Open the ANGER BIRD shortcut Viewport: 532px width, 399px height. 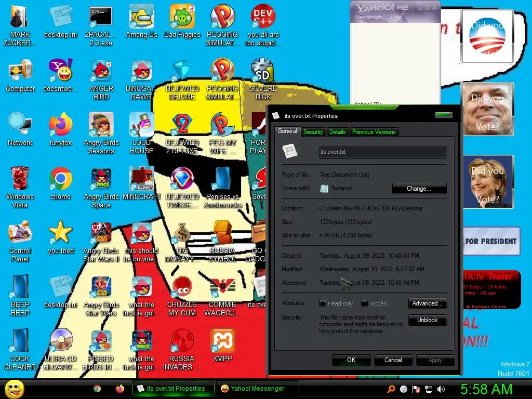click(x=101, y=71)
